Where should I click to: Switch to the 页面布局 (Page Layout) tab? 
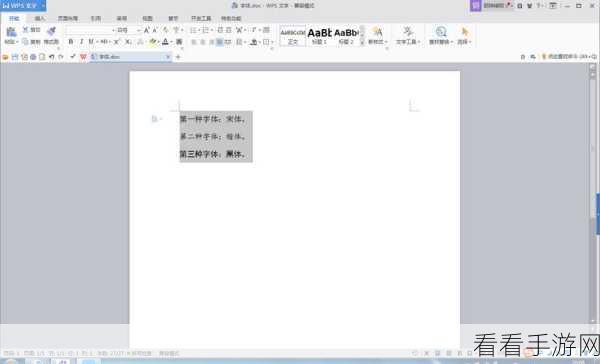pos(68,18)
